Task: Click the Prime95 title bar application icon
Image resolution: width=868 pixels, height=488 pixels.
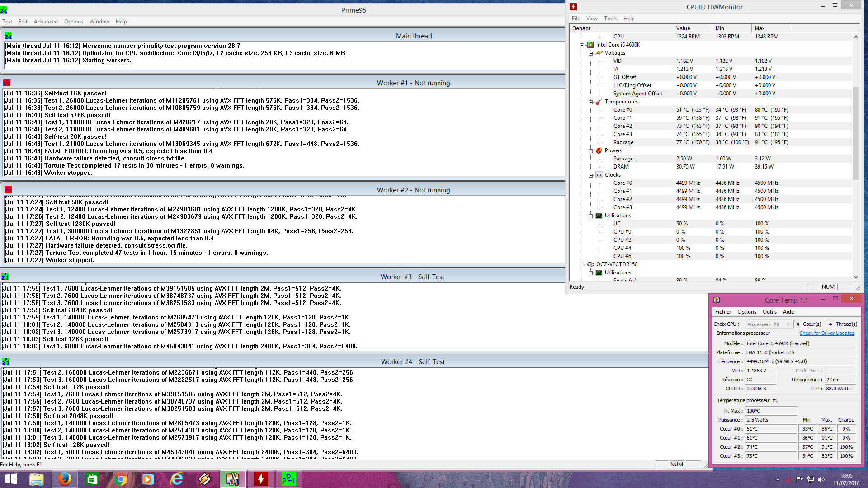Action: coord(4,10)
